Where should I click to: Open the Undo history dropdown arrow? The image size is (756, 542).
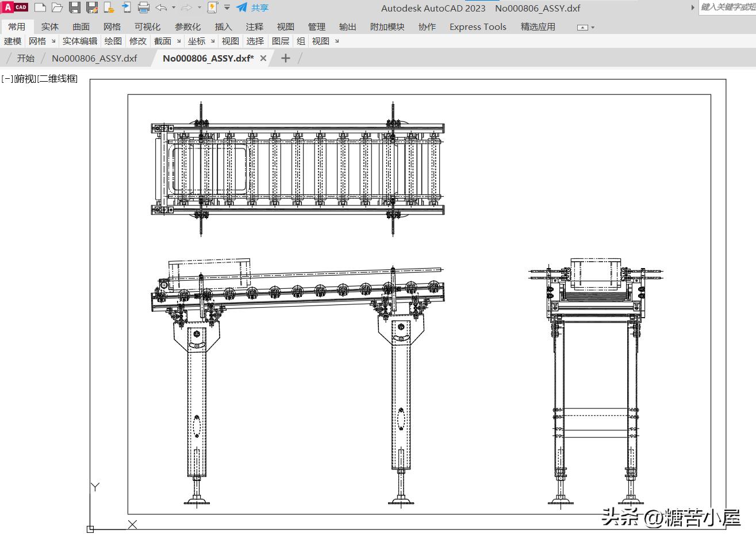[174, 7]
